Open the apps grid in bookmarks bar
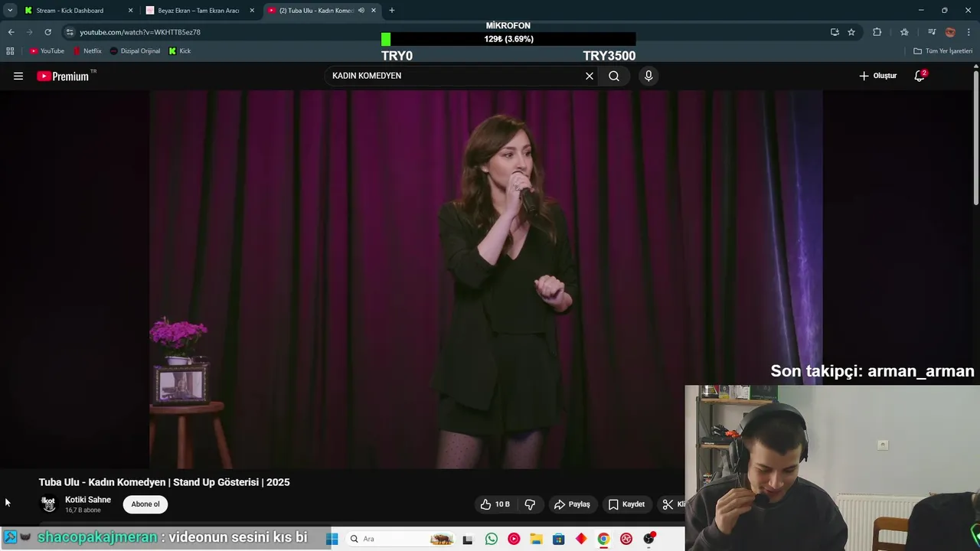Image resolution: width=980 pixels, height=551 pixels. pos(10,51)
